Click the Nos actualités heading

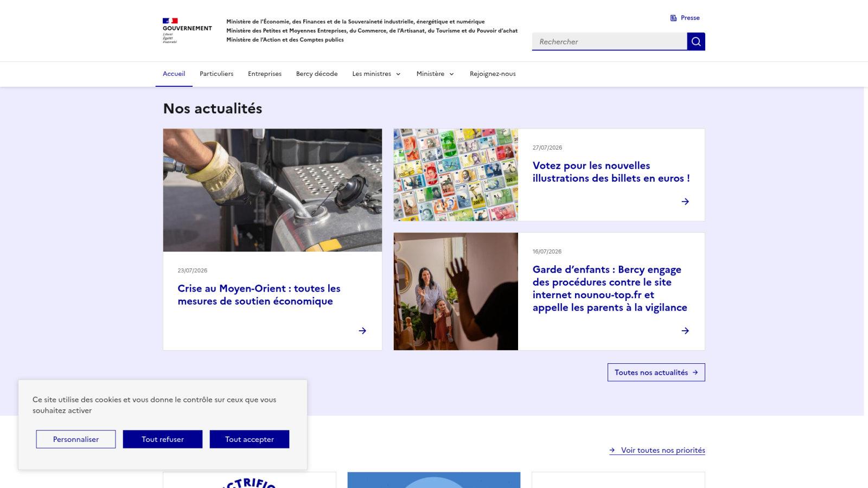tap(213, 108)
